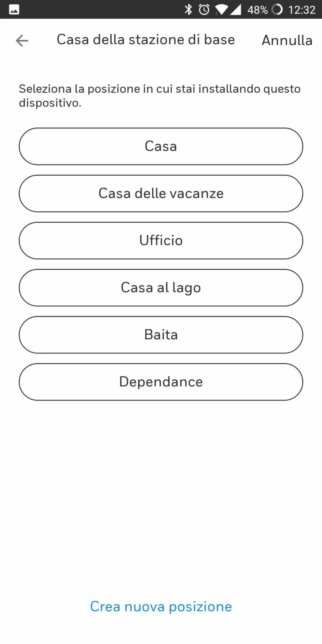Tap the 48% battery percentage text

(x=258, y=9)
